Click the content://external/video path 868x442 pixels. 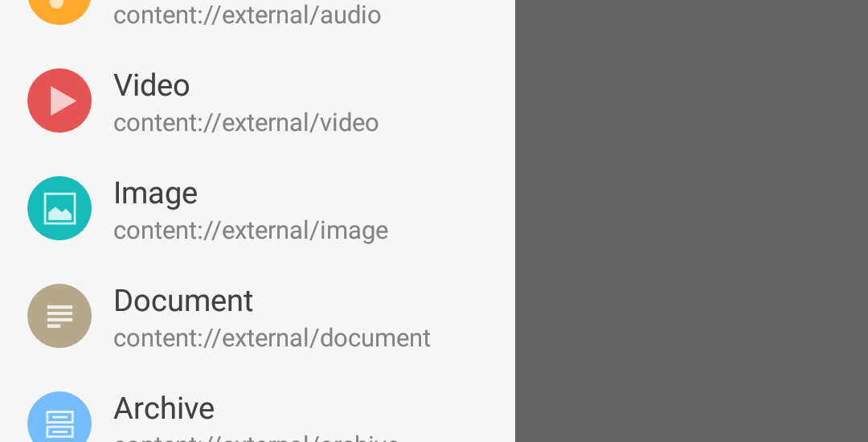click(246, 123)
